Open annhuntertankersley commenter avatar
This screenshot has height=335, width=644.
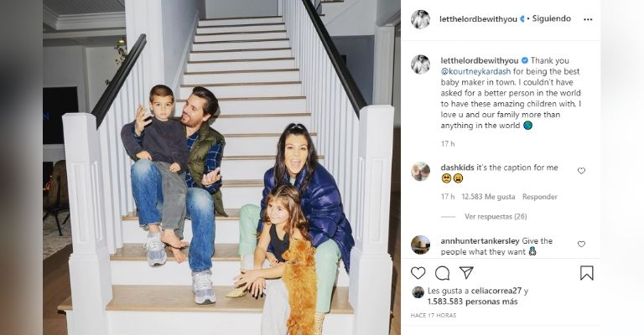pyautogui.click(x=420, y=245)
